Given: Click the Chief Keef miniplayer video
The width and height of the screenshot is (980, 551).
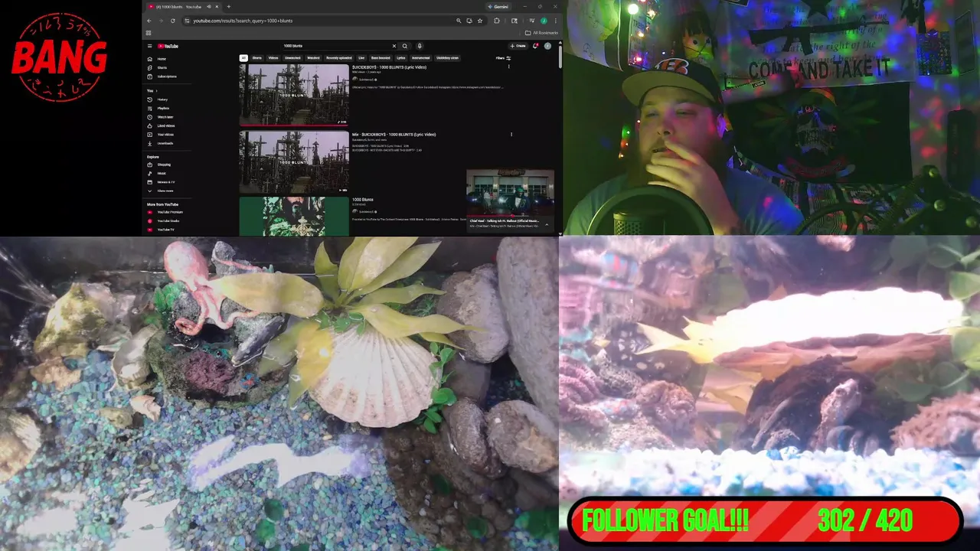Looking at the screenshot, I should pyautogui.click(x=510, y=194).
